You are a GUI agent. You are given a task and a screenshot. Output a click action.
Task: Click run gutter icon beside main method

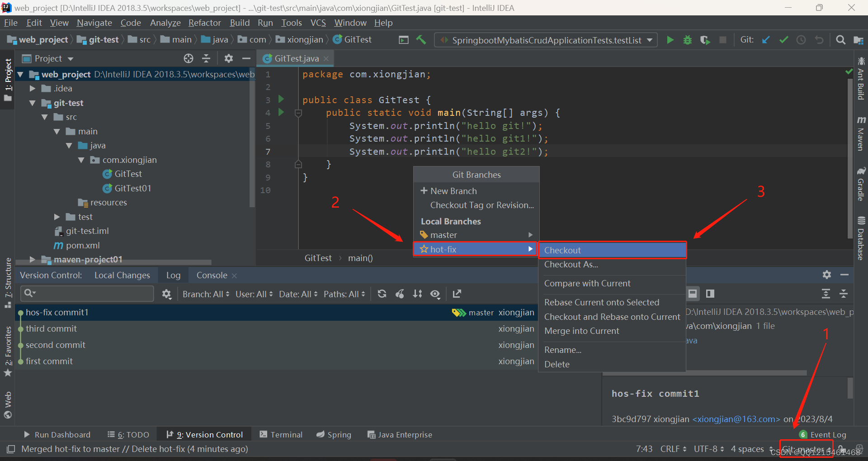click(x=281, y=112)
